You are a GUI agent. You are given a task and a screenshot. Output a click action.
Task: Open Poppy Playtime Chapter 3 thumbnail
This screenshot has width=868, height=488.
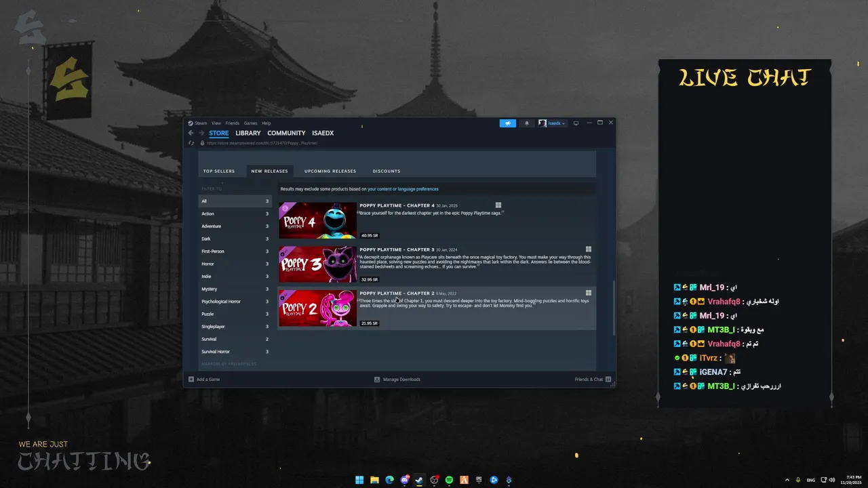click(x=317, y=264)
